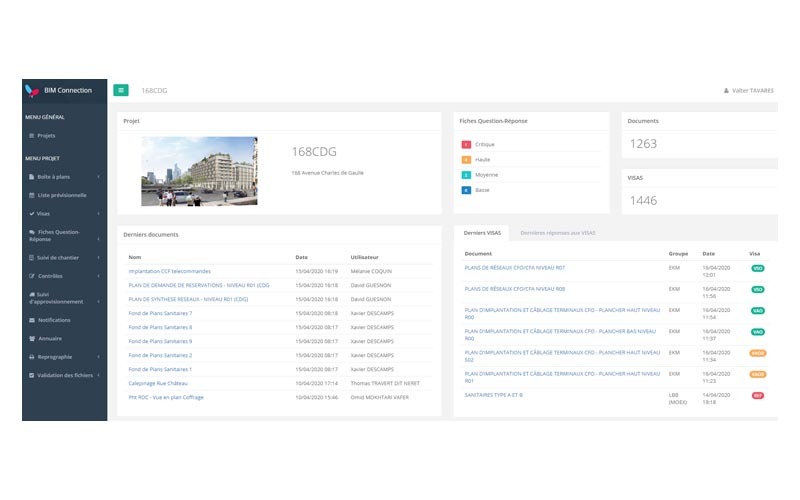Screen dimensions: 800x500
Task: Open Projets grid icon in sidebar
Action: [31, 135]
